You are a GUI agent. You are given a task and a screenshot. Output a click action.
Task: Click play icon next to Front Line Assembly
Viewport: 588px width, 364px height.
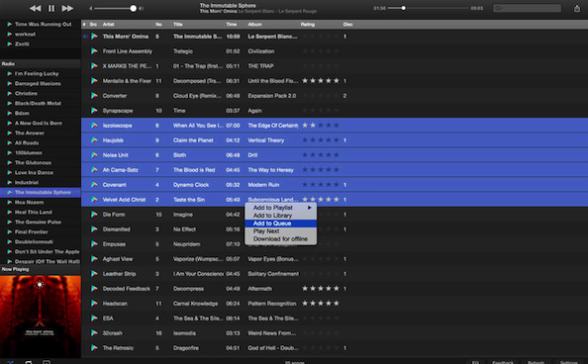click(94, 51)
